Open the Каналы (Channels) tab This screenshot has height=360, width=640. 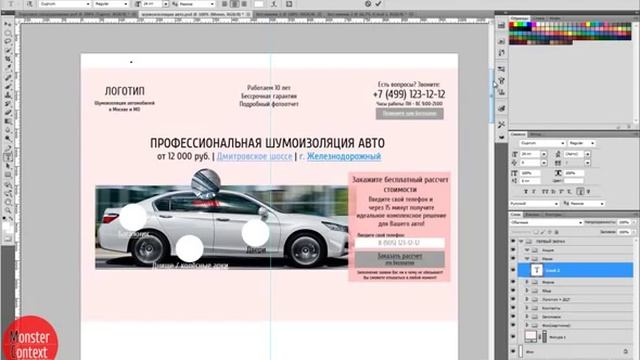532,214
